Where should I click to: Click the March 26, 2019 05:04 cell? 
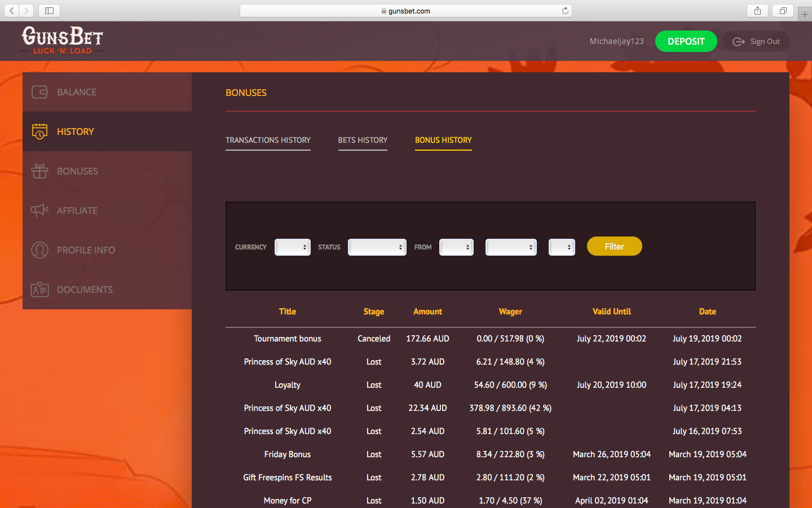[x=612, y=454]
